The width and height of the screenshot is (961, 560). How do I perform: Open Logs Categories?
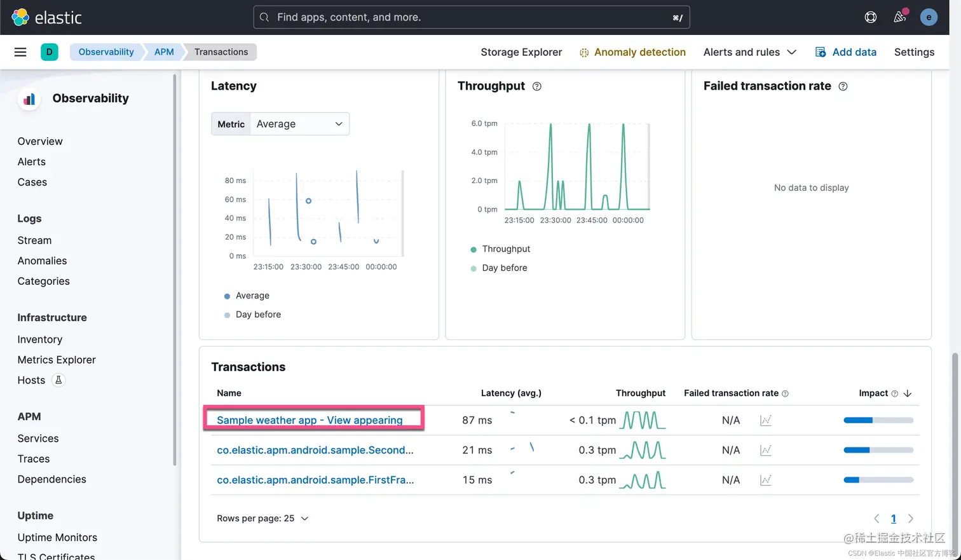[43, 281]
